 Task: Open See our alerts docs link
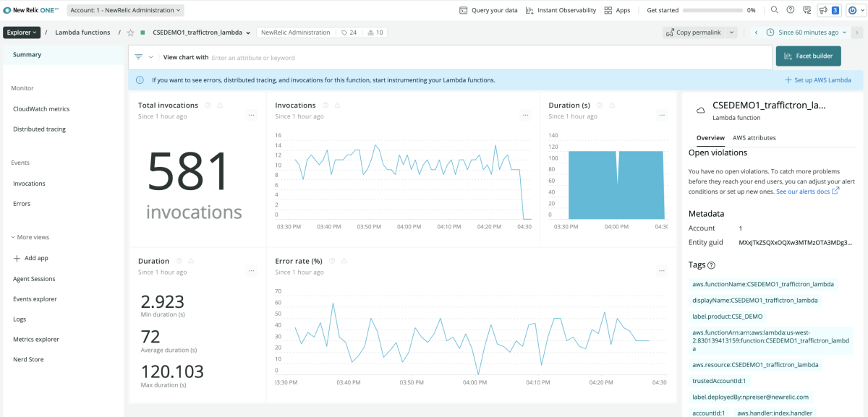click(x=807, y=192)
